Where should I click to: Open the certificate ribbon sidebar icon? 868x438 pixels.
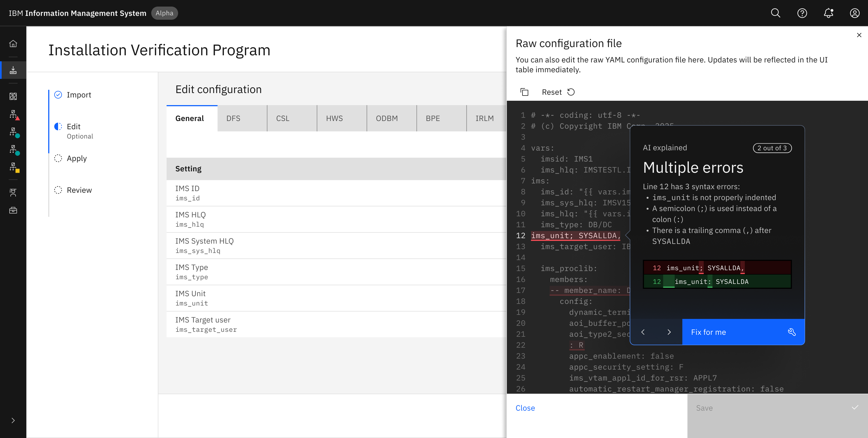(x=13, y=192)
